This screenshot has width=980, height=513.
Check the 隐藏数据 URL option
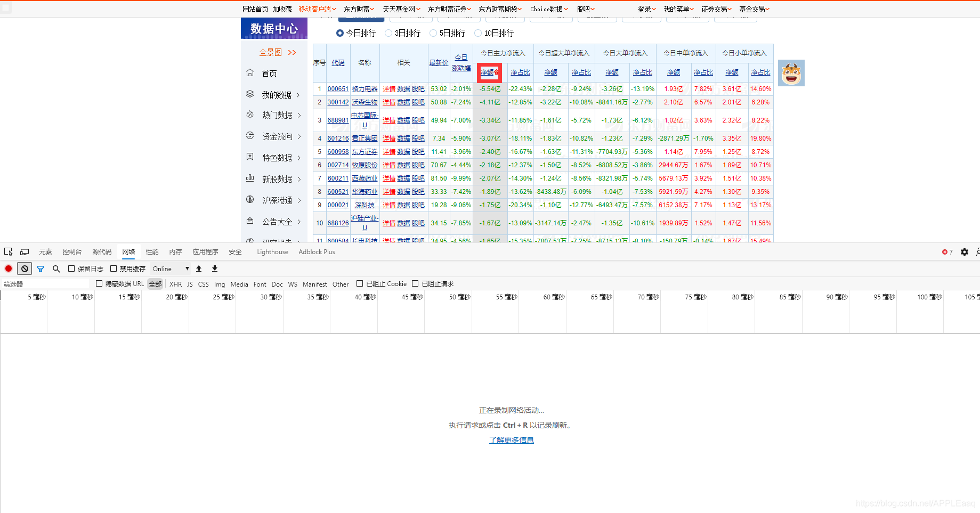tap(99, 284)
